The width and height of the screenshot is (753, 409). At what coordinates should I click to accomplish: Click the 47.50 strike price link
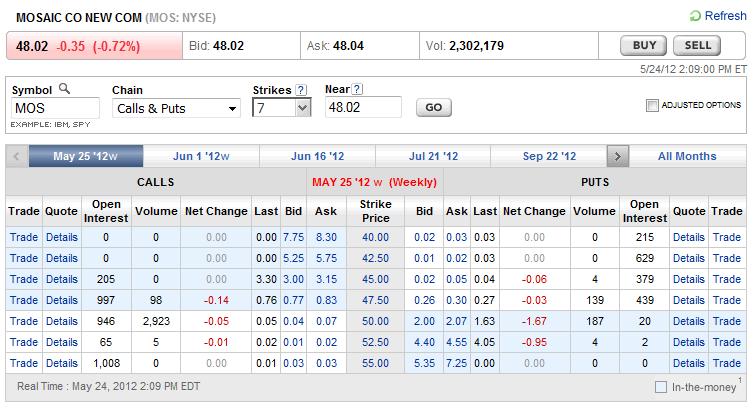(x=376, y=300)
